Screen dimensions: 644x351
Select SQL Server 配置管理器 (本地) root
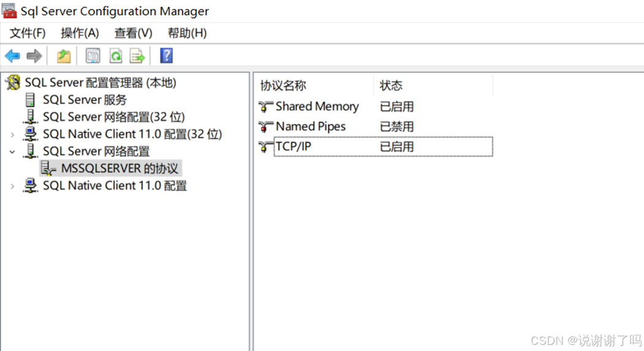[100, 83]
